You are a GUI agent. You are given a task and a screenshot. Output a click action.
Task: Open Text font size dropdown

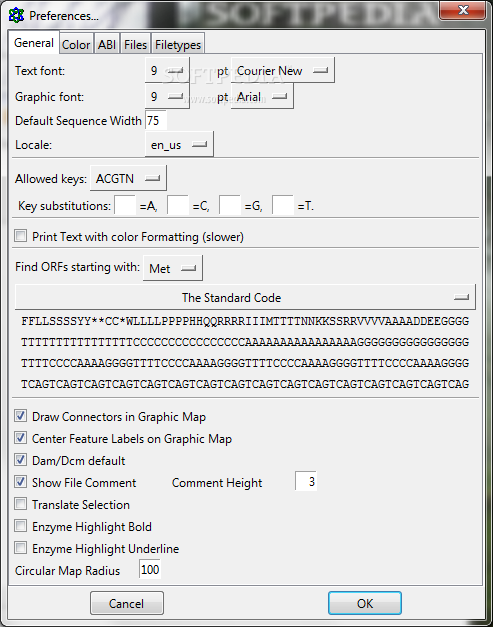click(x=167, y=71)
